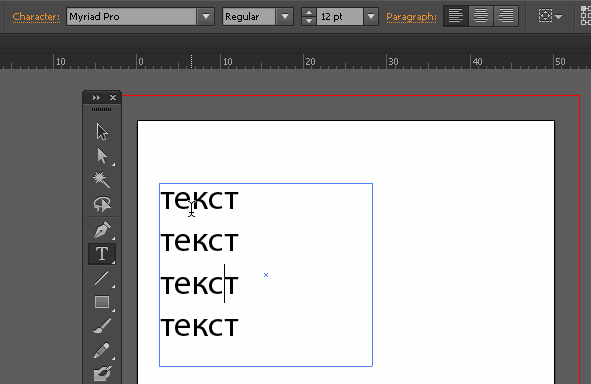Image resolution: width=591 pixels, height=384 pixels.
Task: Click the third line of текст
Action: tap(199, 284)
